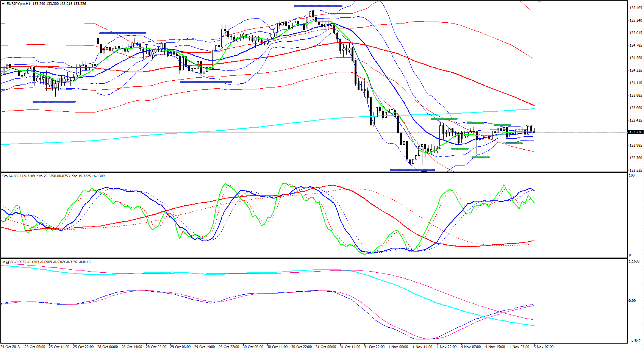
Task: Click the 28 Oct 06:00 time label
Action: pyautogui.click(x=108, y=347)
